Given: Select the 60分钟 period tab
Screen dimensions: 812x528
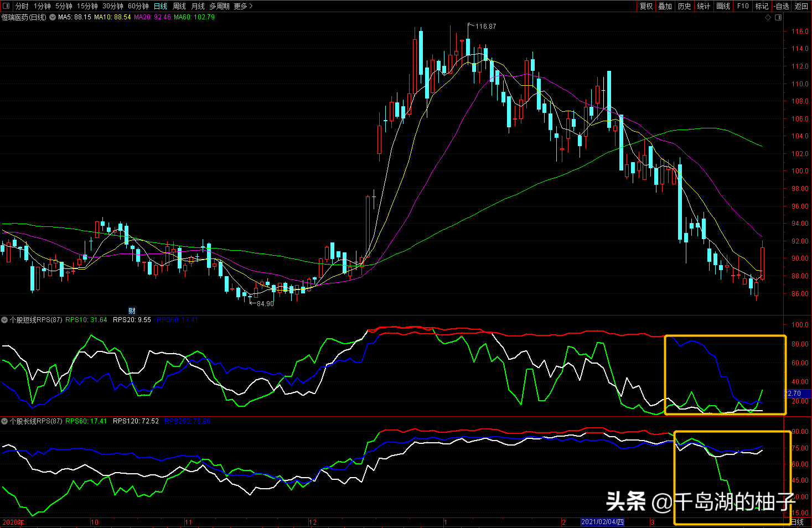Looking at the screenshot, I should (138, 6).
